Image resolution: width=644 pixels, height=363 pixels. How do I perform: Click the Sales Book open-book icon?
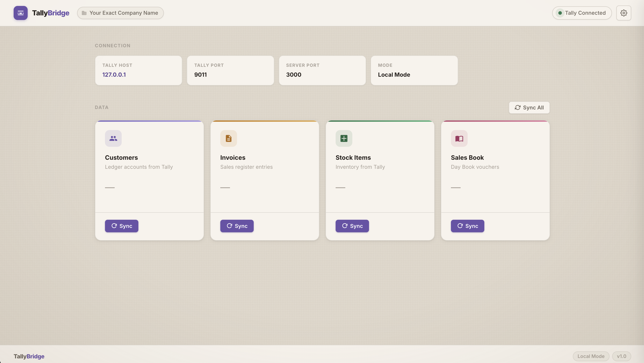[459, 138]
